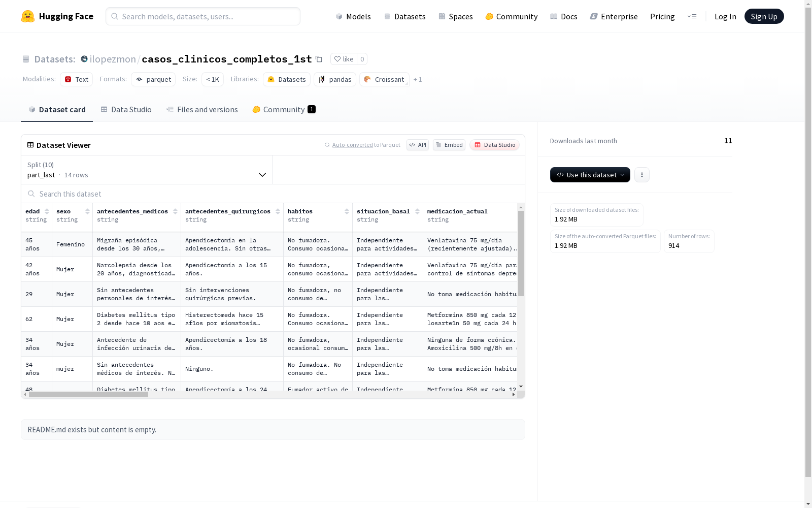Click the casos_clinicos_completos_1st dataset title
Screen dimensions: 812x508
[x=227, y=59]
